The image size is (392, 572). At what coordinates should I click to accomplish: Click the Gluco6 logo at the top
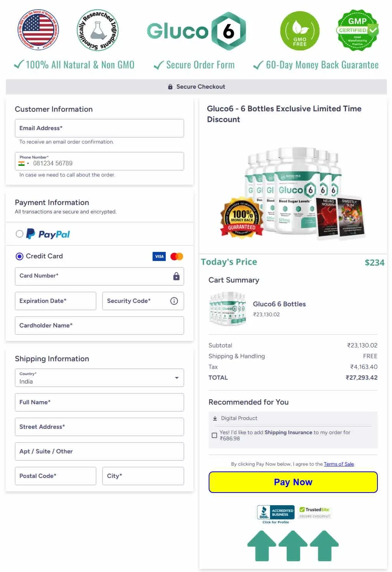[x=196, y=31]
